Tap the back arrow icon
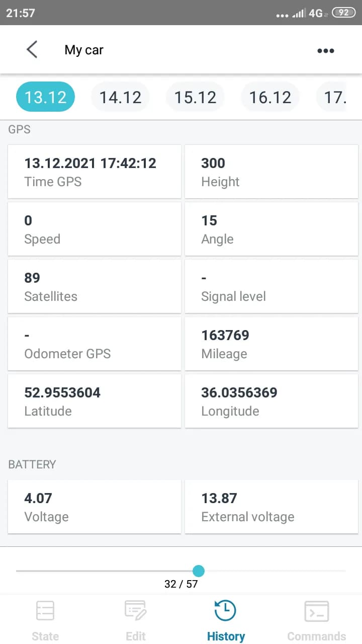 tap(32, 50)
